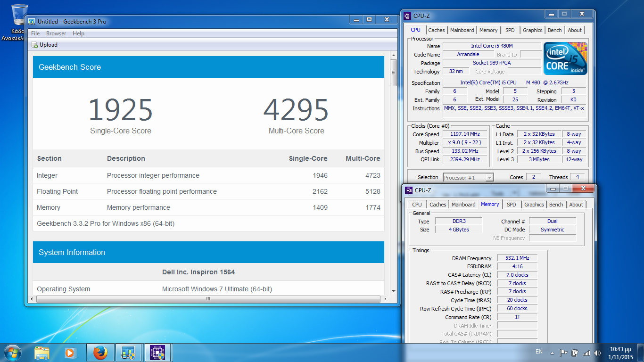Open the Action Center flag icon
Image resolution: width=644 pixels, height=362 pixels.
coord(563,353)
